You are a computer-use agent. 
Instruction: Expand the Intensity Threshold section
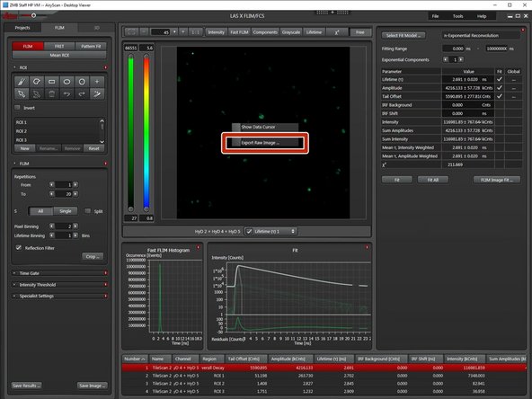(14, 285)
